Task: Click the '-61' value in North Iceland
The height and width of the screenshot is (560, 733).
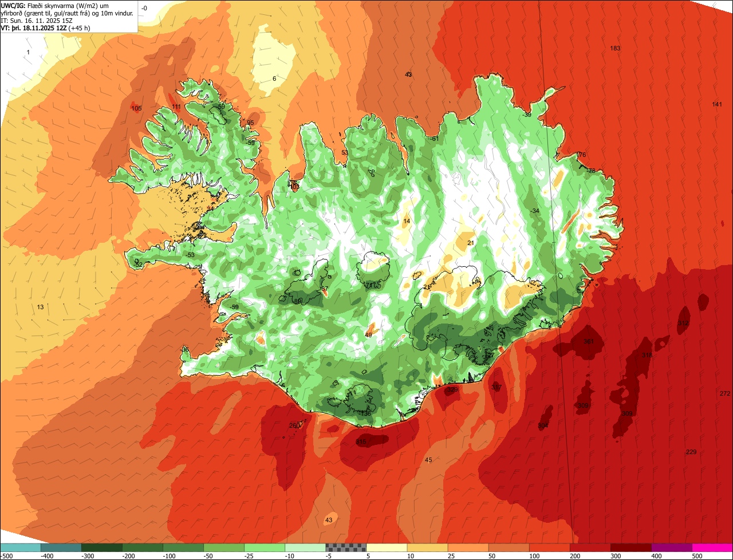Action: (x=434, y=139)
